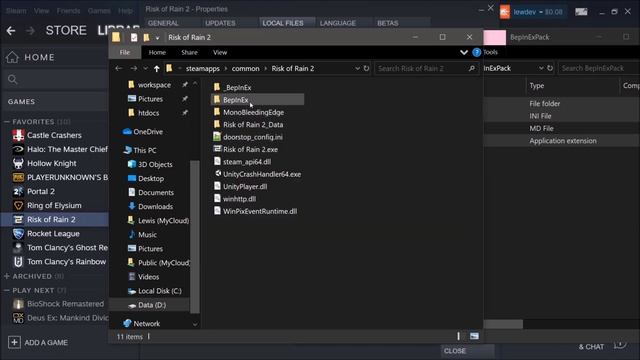Switch to GENERAL tab in Properties

pyautogui.click(x=163, y=23)
